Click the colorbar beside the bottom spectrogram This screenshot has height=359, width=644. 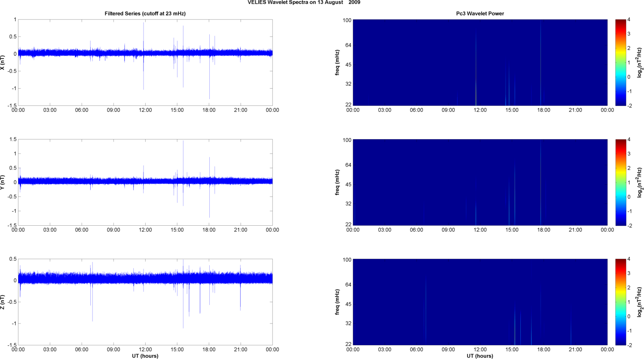[x=620, y=302]
